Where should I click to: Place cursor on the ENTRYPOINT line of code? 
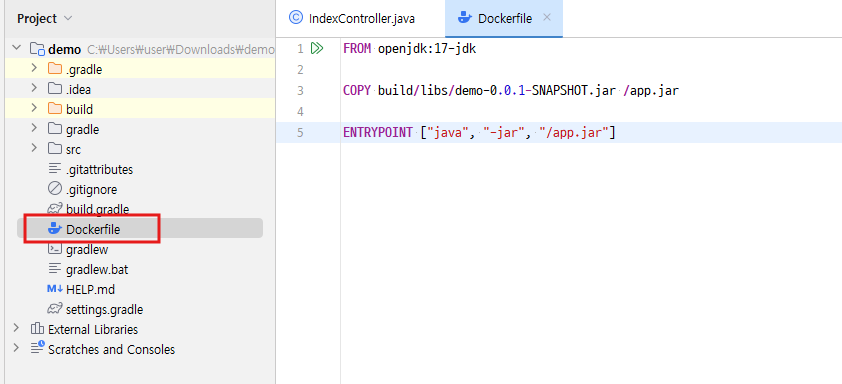click(558, 132)
